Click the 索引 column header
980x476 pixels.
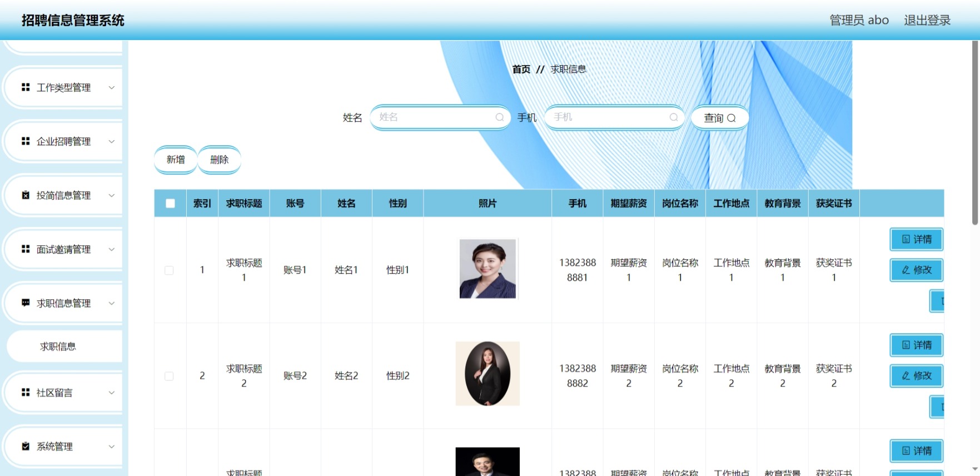(202, 204)
